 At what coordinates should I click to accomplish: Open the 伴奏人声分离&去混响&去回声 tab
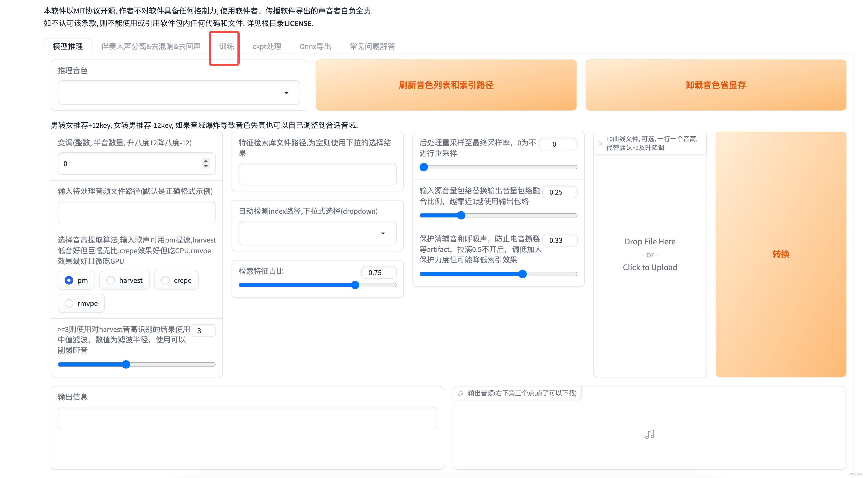(150, 47)
